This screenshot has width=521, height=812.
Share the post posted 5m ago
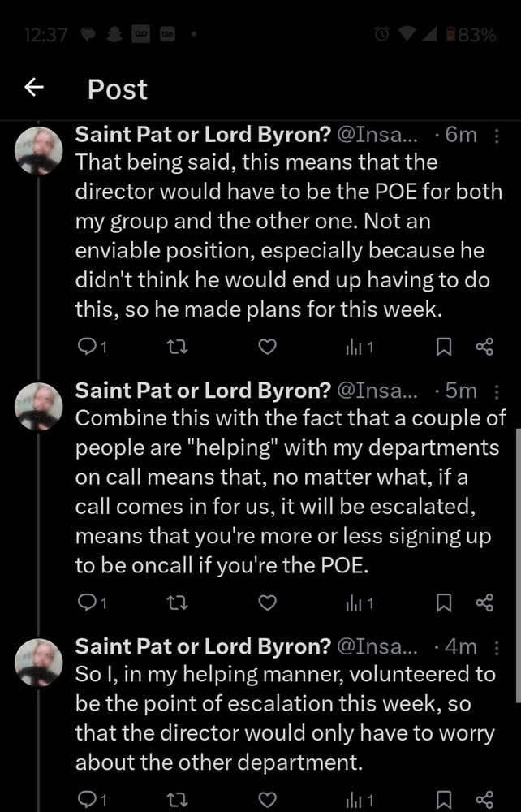tap(484, 603)
